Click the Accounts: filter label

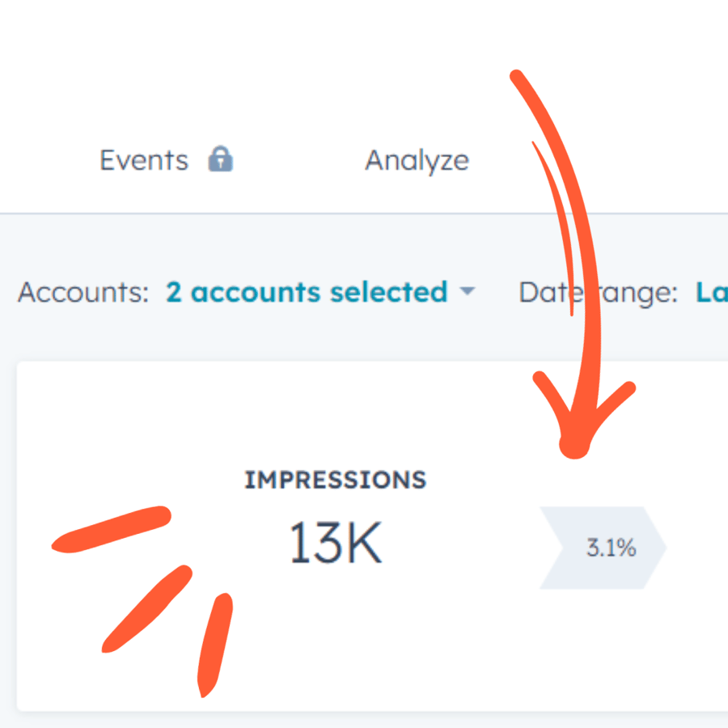pyautogui.click(x=83, y=293)
